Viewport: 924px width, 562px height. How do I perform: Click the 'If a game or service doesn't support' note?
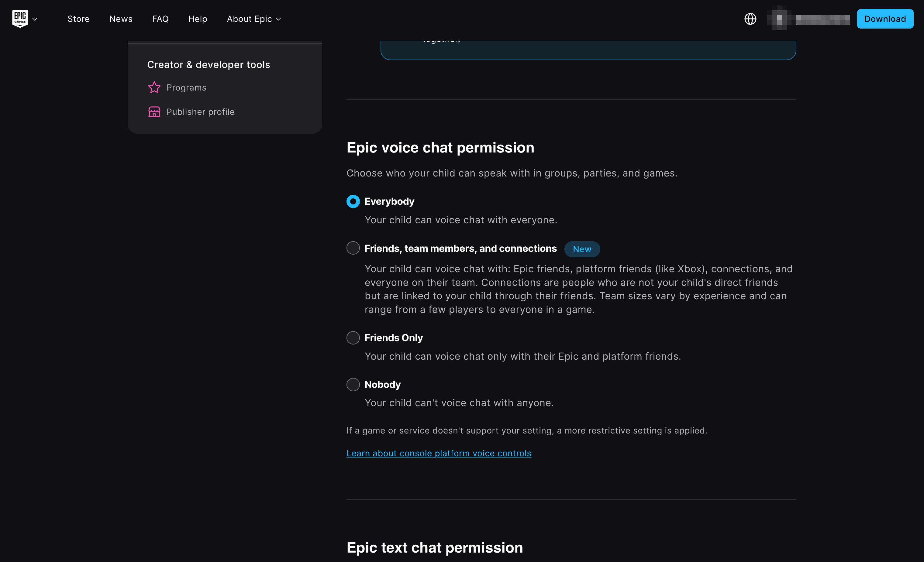[x=526, y=430]
